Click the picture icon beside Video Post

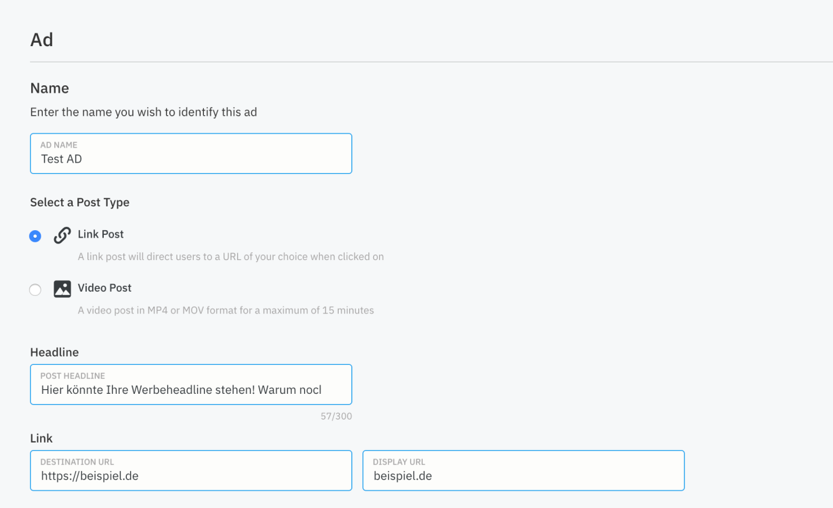click(x=62, y=289)
